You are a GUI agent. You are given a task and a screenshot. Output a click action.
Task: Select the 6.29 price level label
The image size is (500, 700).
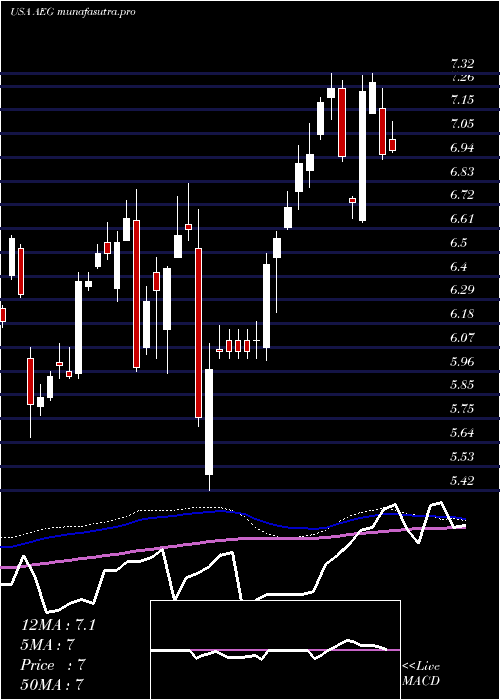tap(462, 290)
